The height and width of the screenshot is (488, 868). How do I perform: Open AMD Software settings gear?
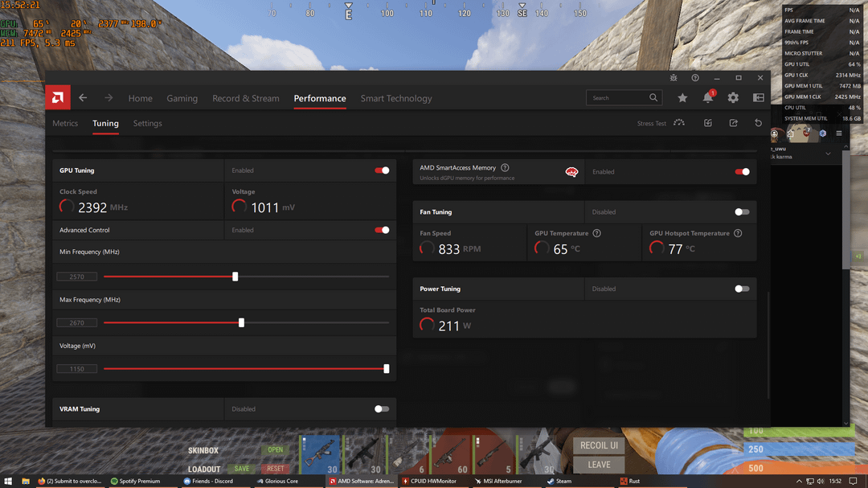tap(733, 97)
